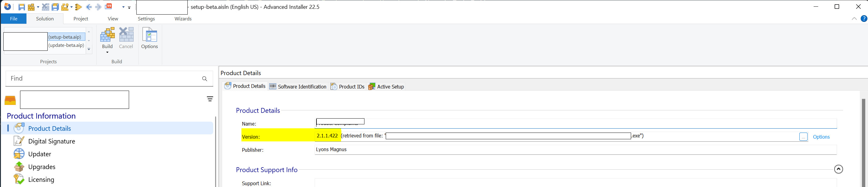Click into the Publisher text field
The height and width of the screenshot is (187, 868).
[573, 150]
